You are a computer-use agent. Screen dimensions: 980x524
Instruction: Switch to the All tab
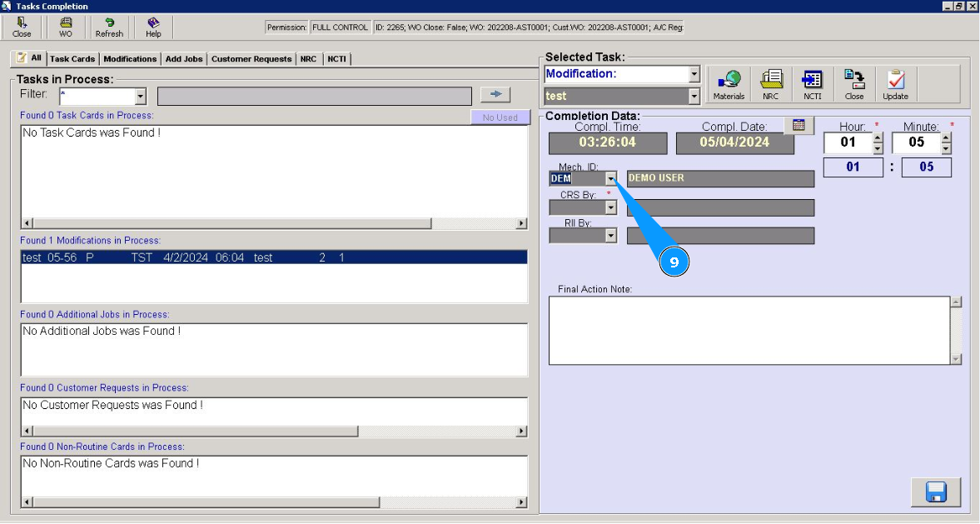[29, 58]
